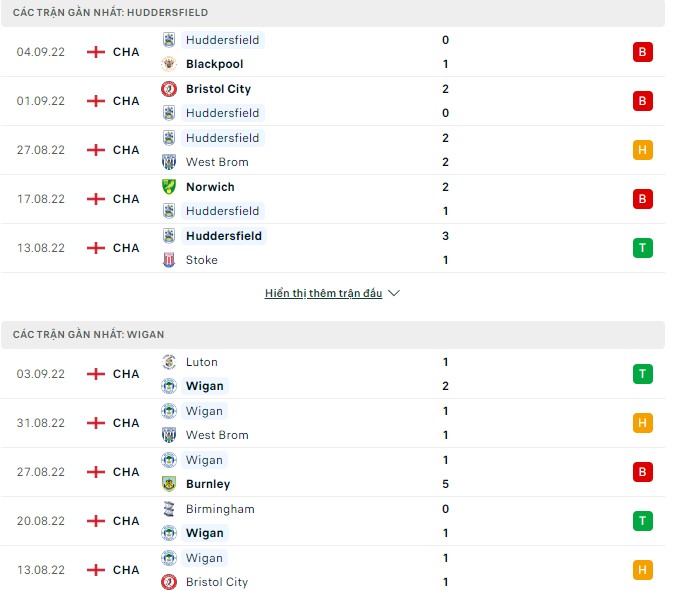The image size is (675, 591).
Task: Click the Birmingham club crest icon
Action: (168, 509)
